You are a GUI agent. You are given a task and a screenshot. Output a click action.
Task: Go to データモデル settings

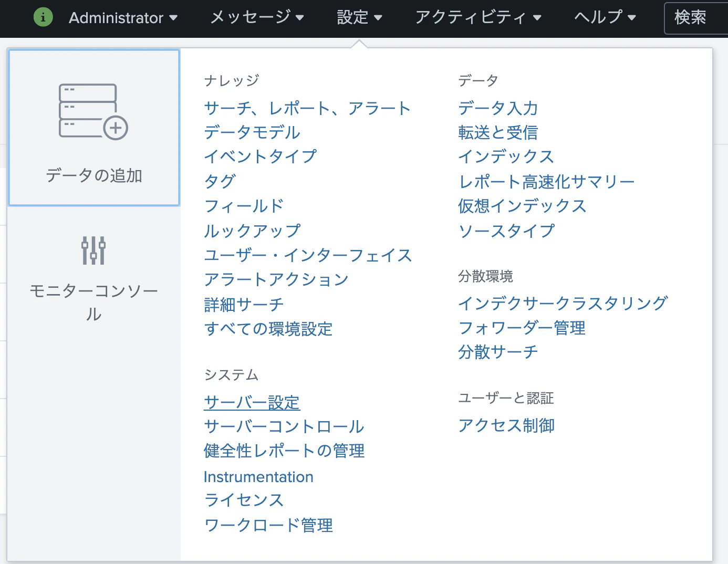(252, 132)
